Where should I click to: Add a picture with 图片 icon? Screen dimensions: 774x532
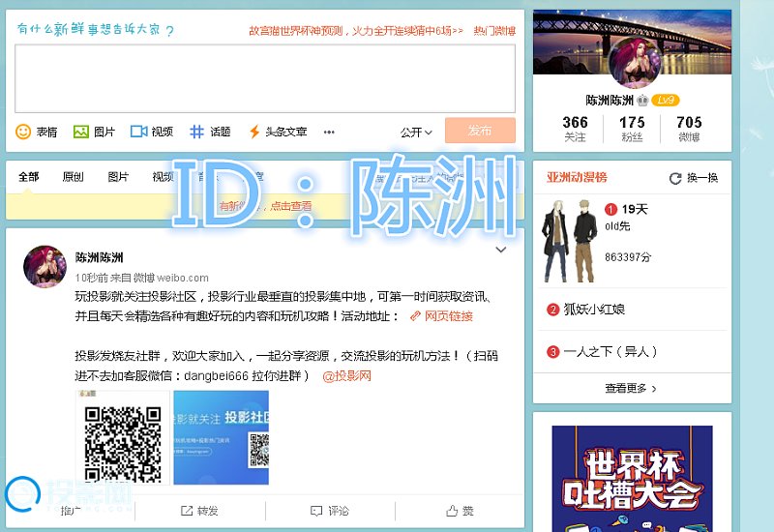click(94, 132)
